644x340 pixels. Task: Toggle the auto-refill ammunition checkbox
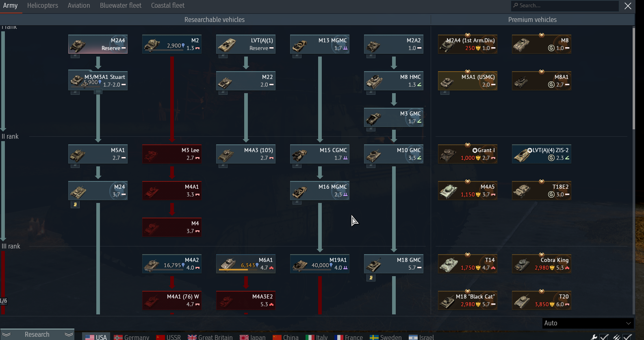tap(627, 337)
